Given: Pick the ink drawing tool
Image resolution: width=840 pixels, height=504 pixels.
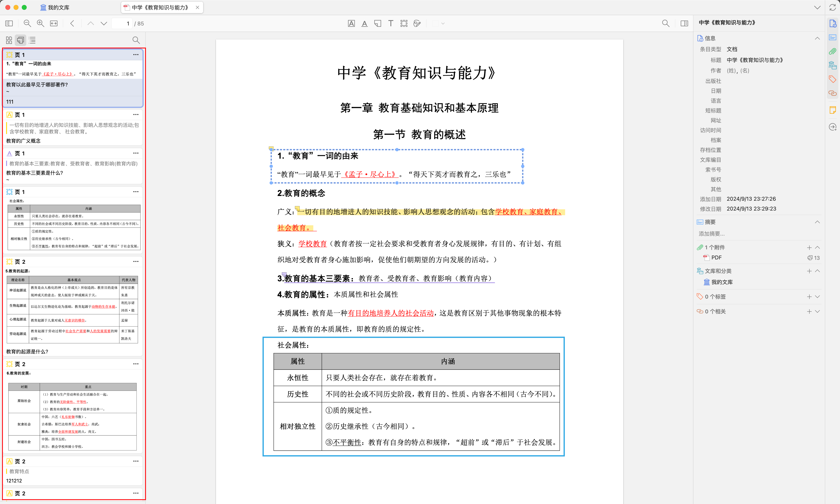Looking at the screenshot, I should [x=417, y=23].
